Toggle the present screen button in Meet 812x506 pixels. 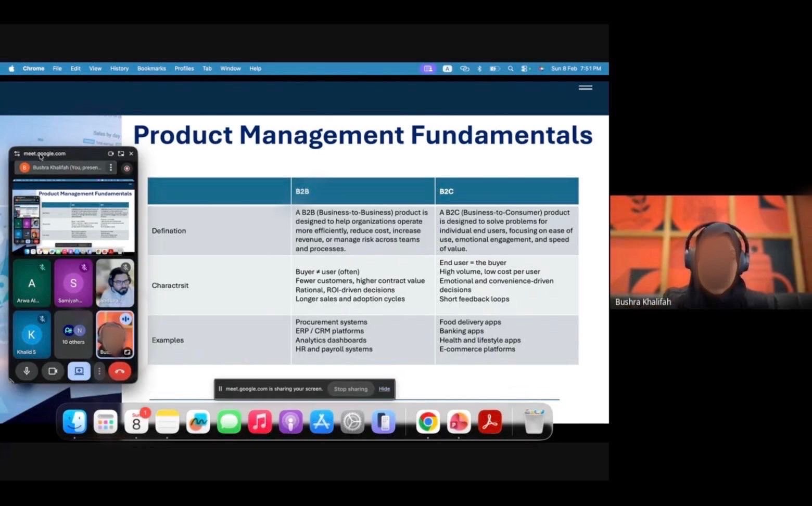(79, 371)
